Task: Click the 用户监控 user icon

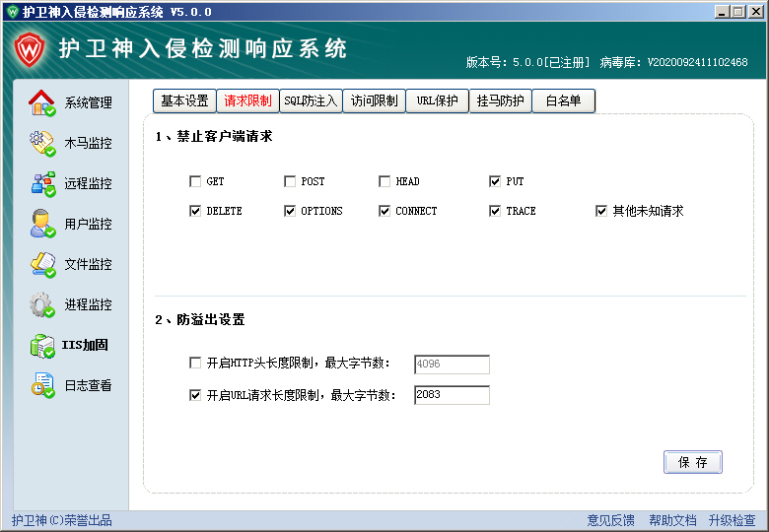Action: (41, 224)
